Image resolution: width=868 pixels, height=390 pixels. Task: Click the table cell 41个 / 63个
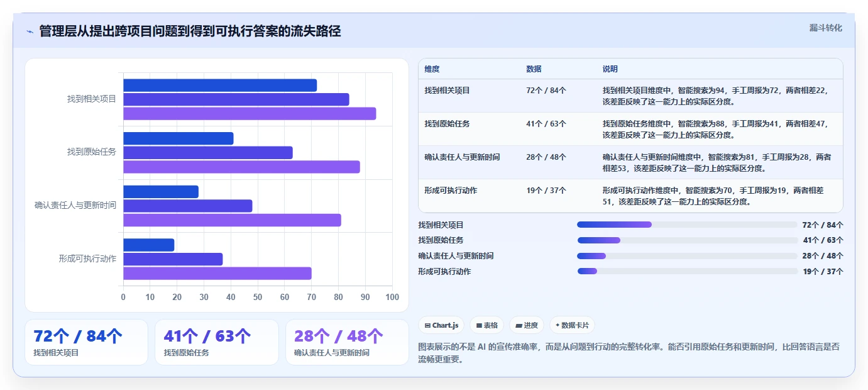point(546,123)
